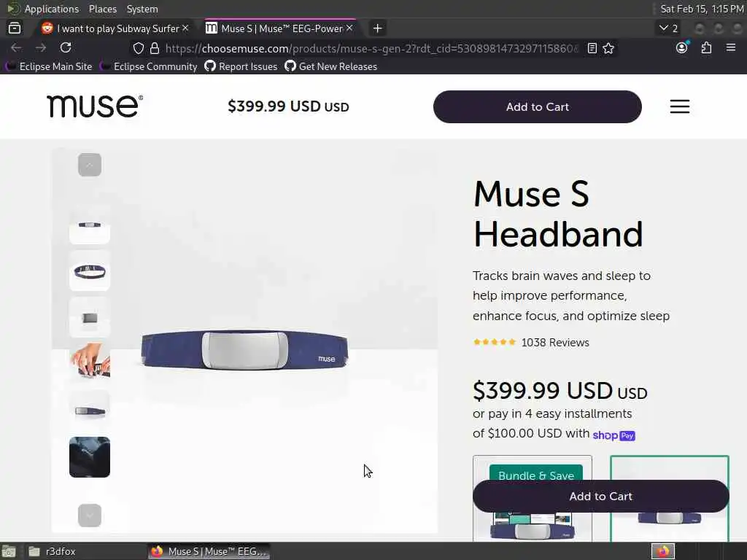Viewport: 747px width, 560px height.
Task: Open the site hamburger menu
Action: (680, 106)
